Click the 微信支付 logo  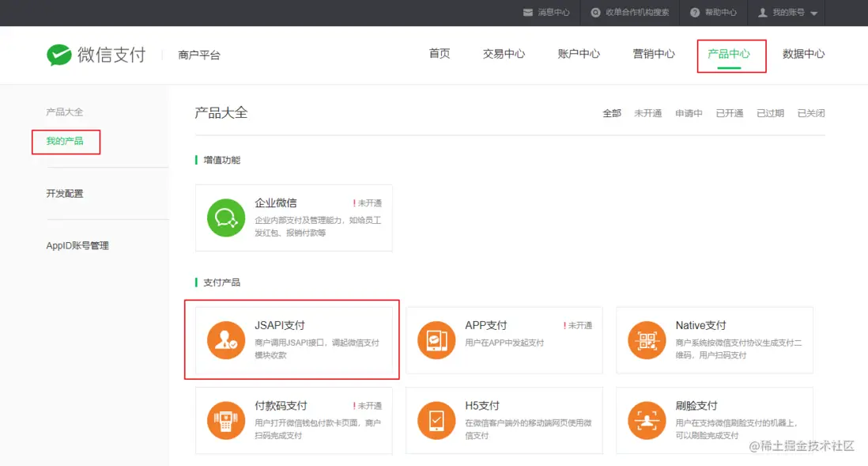pos(95,54)
